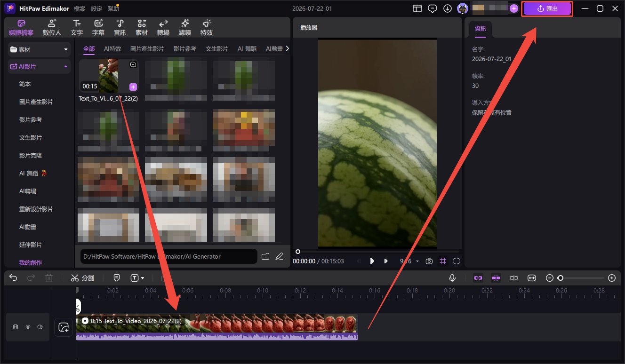Viewport: 625px width, 364px height.
Task: Click zoom-in plus on timeline
Action: coord(612,278)
